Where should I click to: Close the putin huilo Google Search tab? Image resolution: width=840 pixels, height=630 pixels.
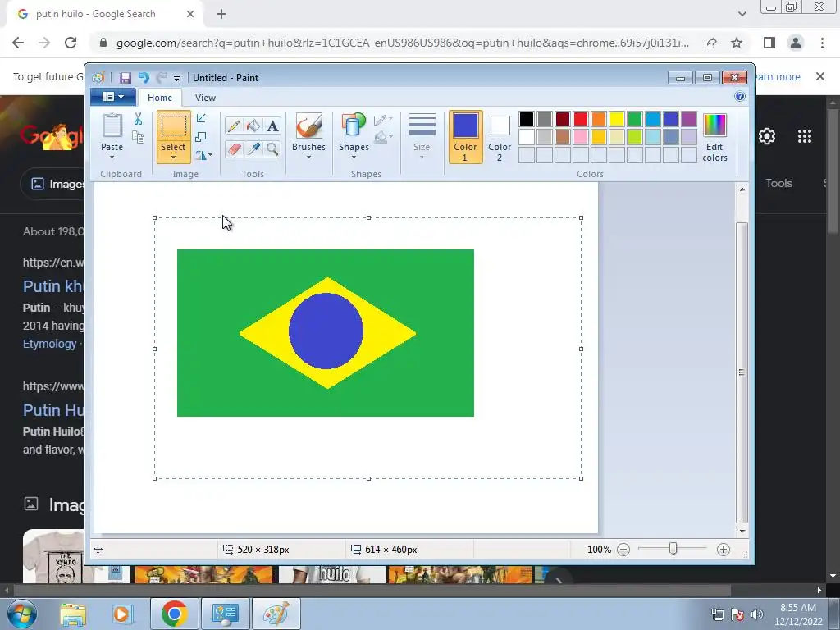(190, 15)
